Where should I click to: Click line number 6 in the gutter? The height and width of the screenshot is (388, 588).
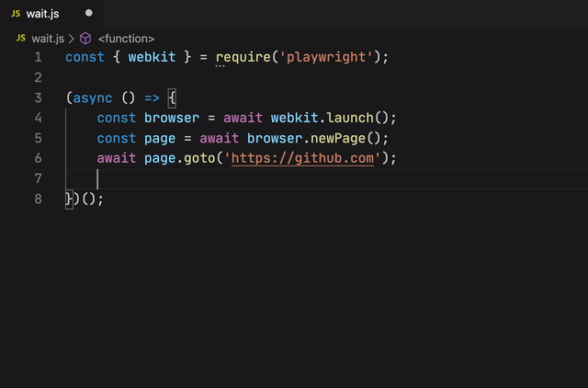click(x=39, y=158)
